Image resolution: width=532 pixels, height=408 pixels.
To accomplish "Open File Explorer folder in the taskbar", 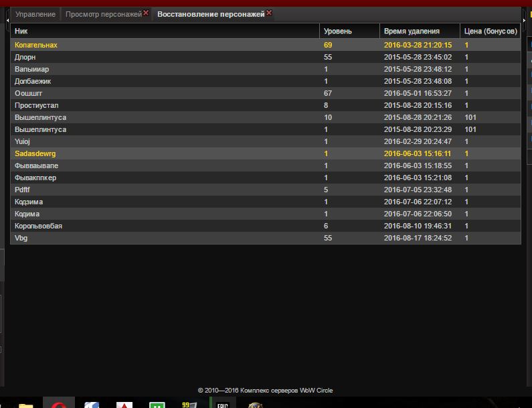I will [x=25, y=405].
